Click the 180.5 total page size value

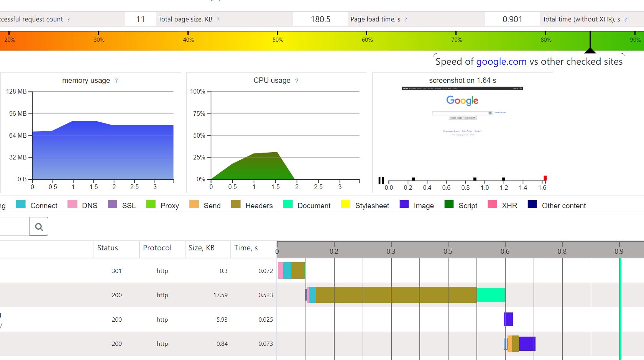320,19
